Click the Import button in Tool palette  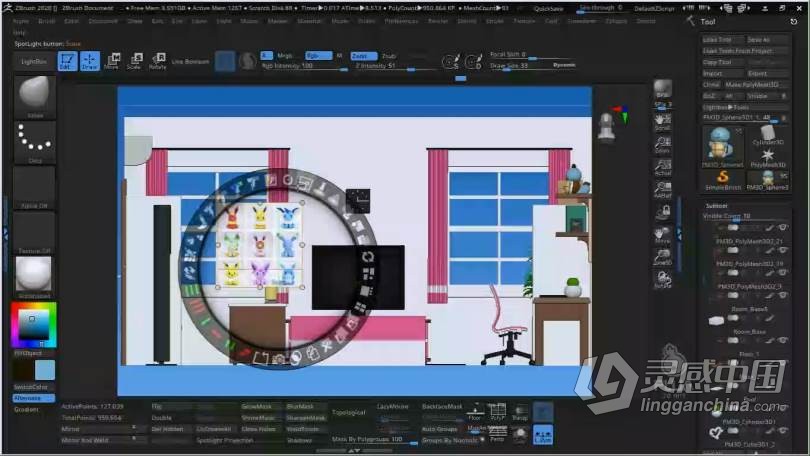click(x=722, y=73)
